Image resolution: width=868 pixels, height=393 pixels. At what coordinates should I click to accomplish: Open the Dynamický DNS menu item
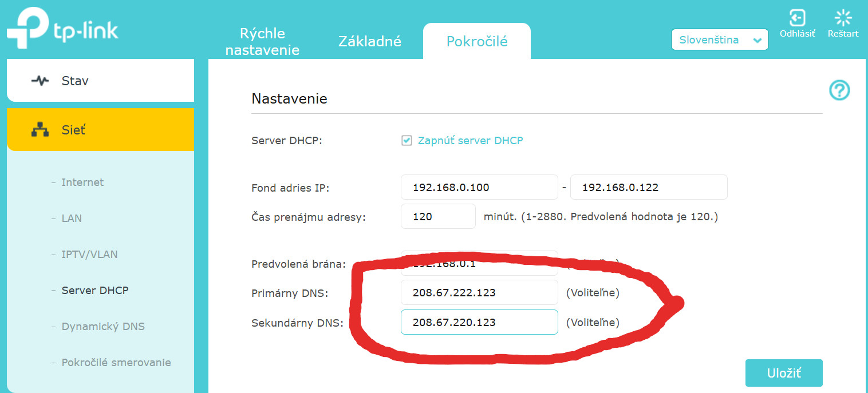103,327
